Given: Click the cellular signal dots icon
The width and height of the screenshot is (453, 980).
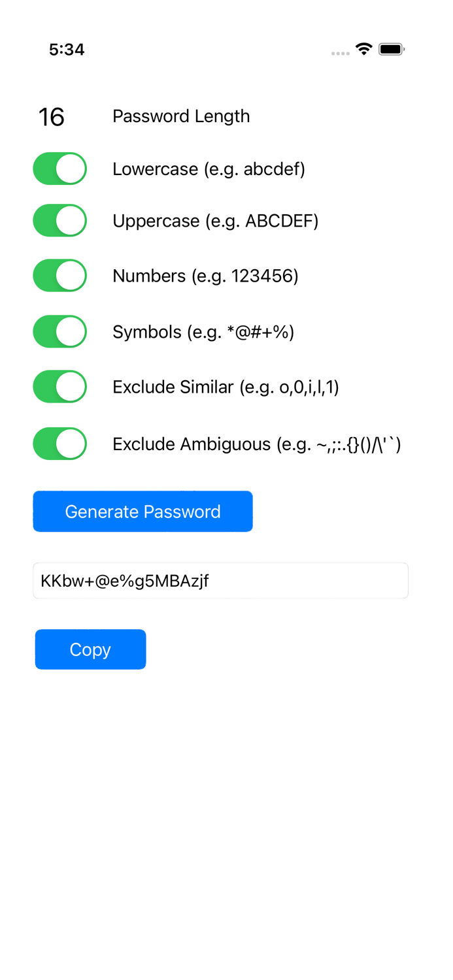Looking at the screenshot, I should 340,52.
